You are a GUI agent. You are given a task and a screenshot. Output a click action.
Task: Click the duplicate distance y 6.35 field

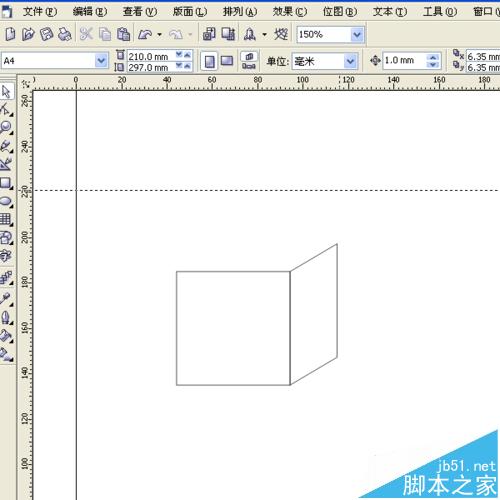click(x=483, y=67)
